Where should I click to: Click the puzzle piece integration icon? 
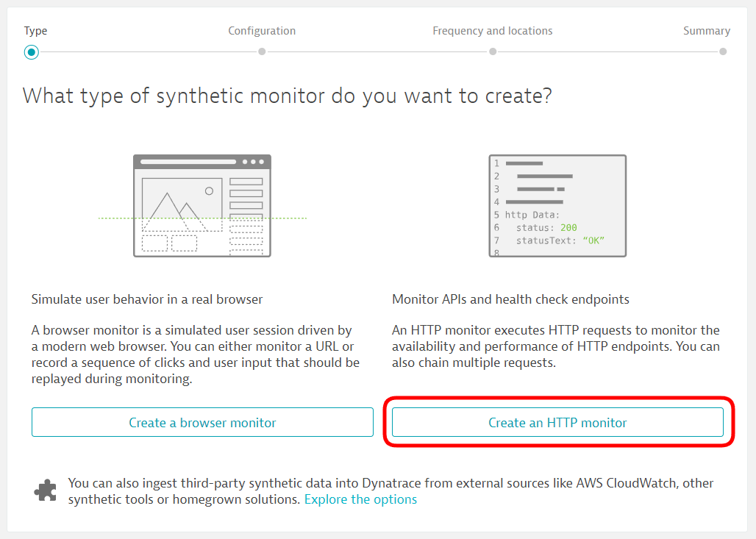[46, 490]
